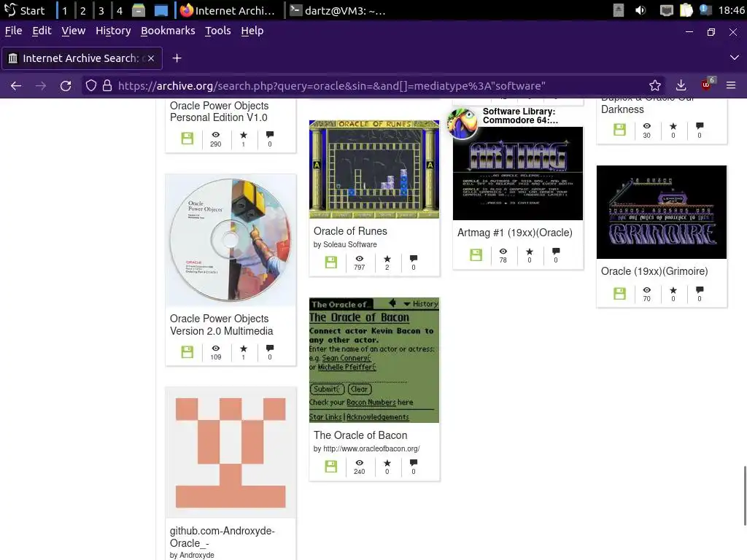Open the Bookmarks menu
The image size is (747, 560).
(x=168, y=31)
